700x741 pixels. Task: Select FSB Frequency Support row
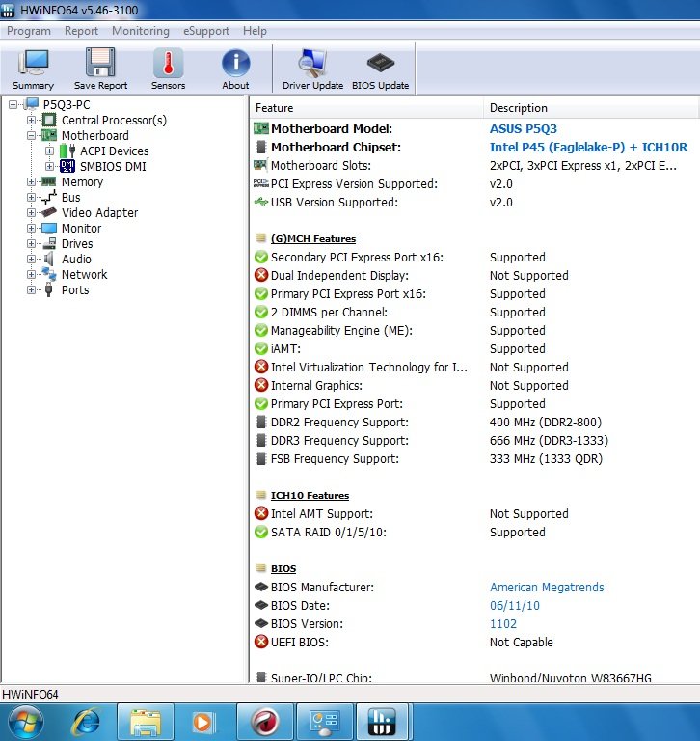tap(474, 459)
